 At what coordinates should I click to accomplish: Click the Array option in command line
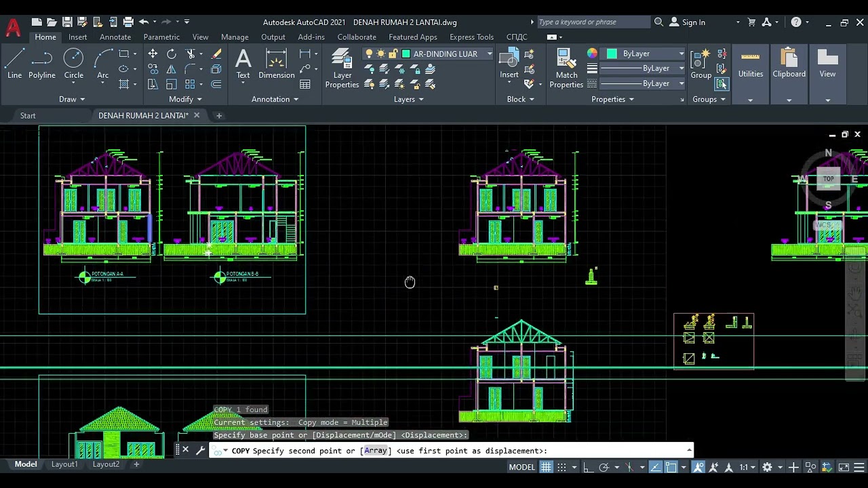click(x=376, y=451)
